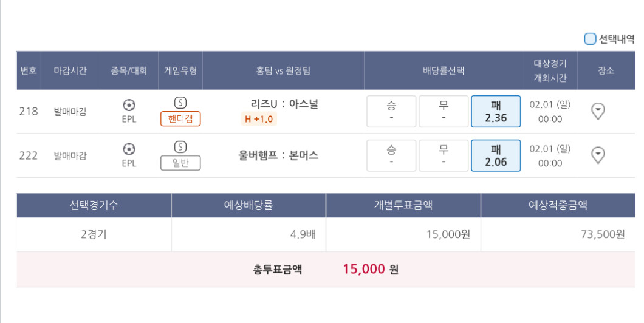Click the S icon above 핸디캡 badge
Screen dimensions: 644x323
click(180, 102)
